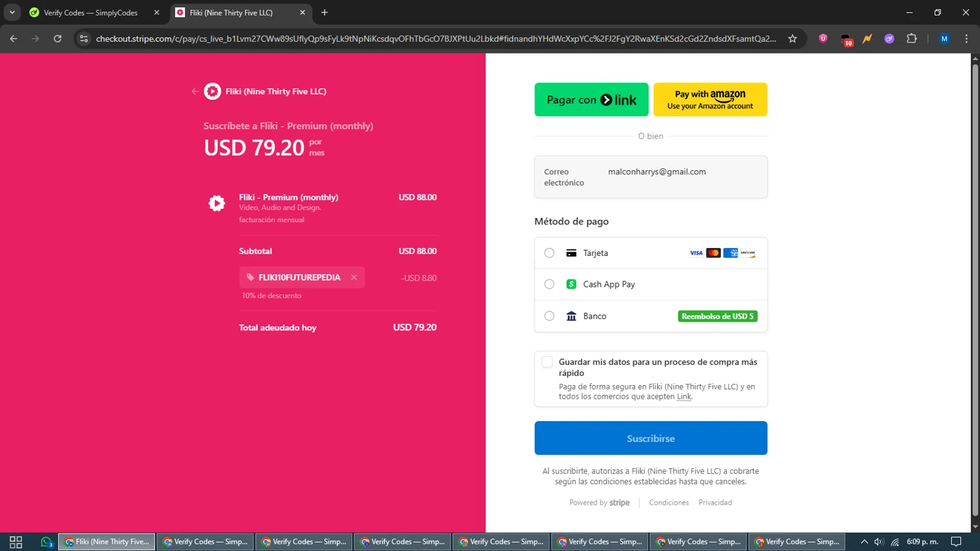Open a new browser tab
This screenshot has width=980, height=551.
[325, 12]
